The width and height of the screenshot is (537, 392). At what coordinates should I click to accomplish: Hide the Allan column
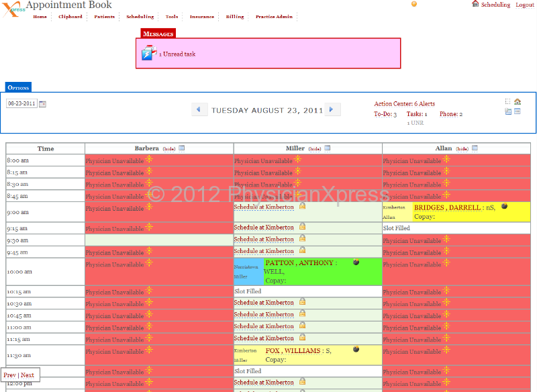point(462,148)
